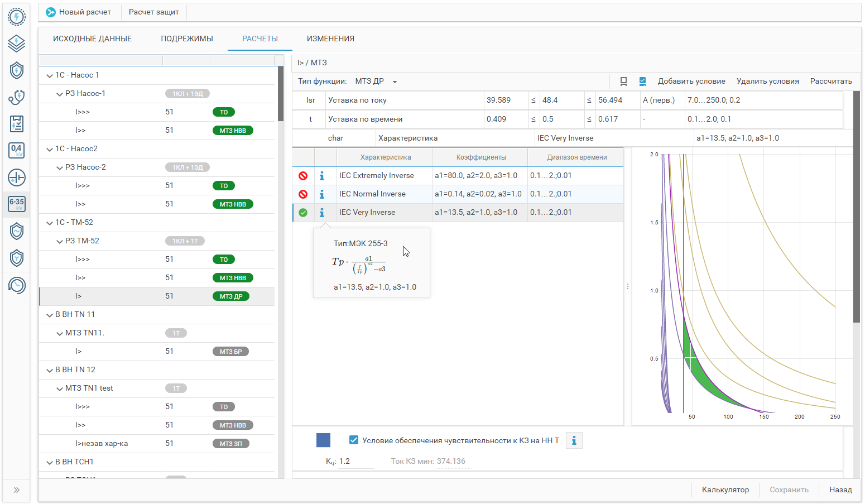
Task: Click the blue color swatch of the condition
Action: coord(323,440)
